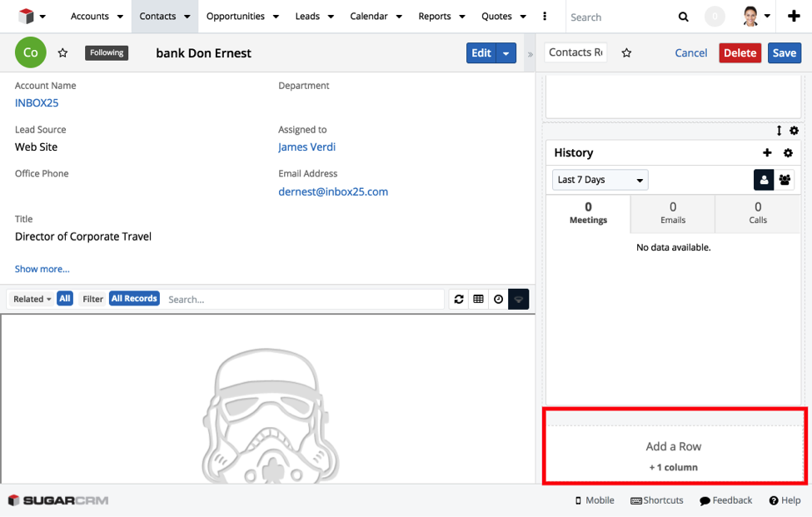The width and height of the screenshot is (812, 517).
Task: Open the Last 7 Days filter dropdown
Action: [x=600, y=180]
